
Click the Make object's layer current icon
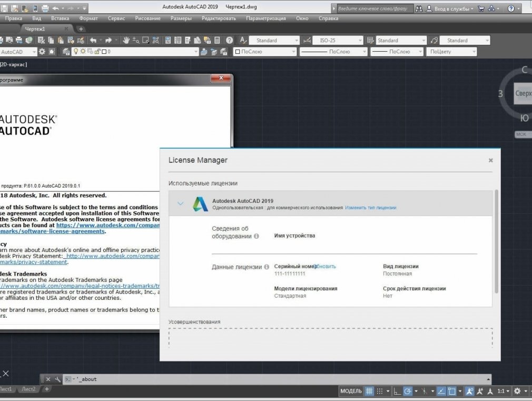click(203, 52)
